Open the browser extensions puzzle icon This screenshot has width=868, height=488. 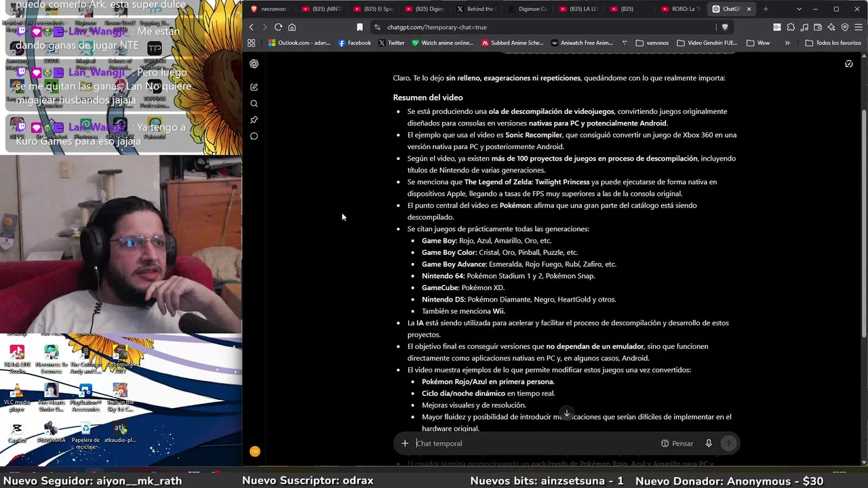pyautogui.click(x=791, y=27)
